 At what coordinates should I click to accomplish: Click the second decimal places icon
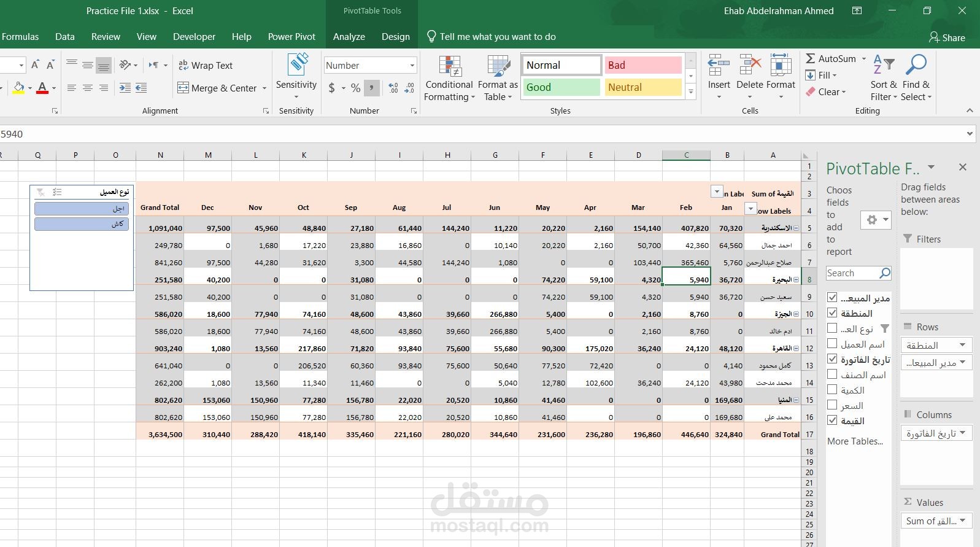click(409, 88)
